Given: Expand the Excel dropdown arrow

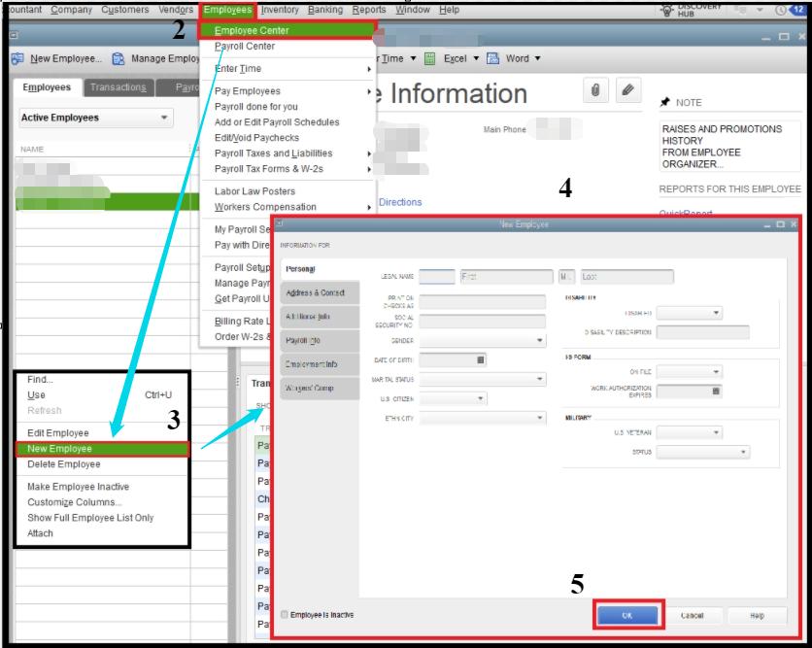Looking at the screenshot, I should point(476,58).
